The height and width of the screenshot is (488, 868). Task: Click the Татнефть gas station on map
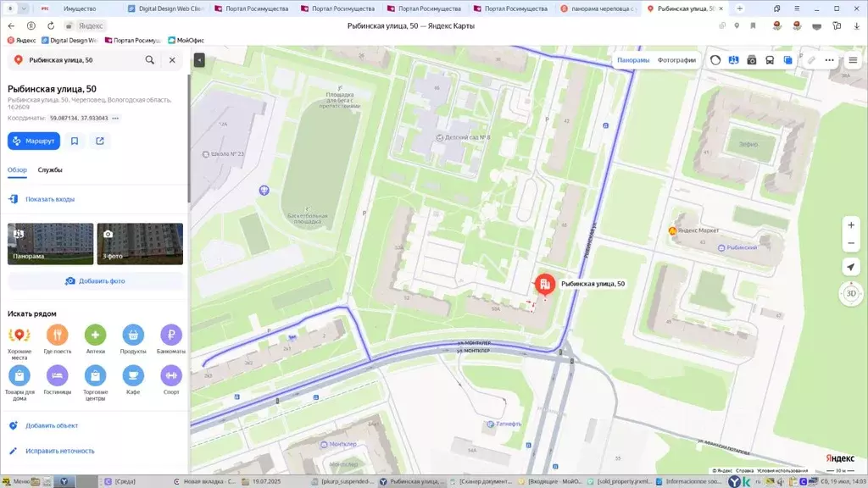coord(504,424)
